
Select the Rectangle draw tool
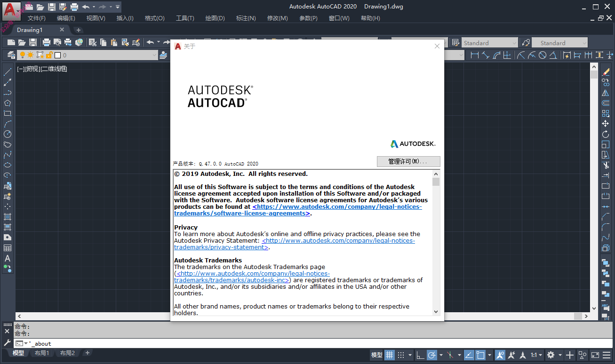8,113
